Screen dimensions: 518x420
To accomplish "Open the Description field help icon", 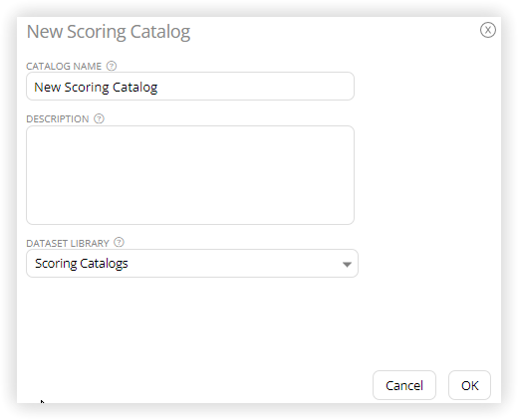I will point(99,118).
